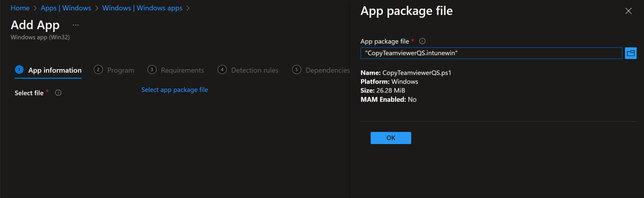Click info icon beside App package file label
Image resolution: width=644 pixels, height=198 pixels.
click(422, 41)
